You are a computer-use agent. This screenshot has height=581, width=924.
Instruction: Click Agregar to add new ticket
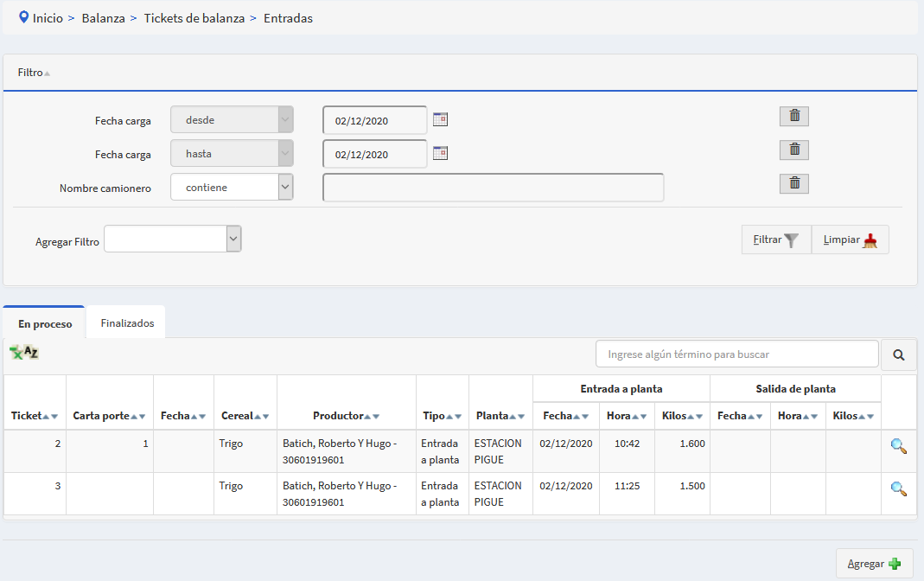pyautogui.click(x=874, y=564)
